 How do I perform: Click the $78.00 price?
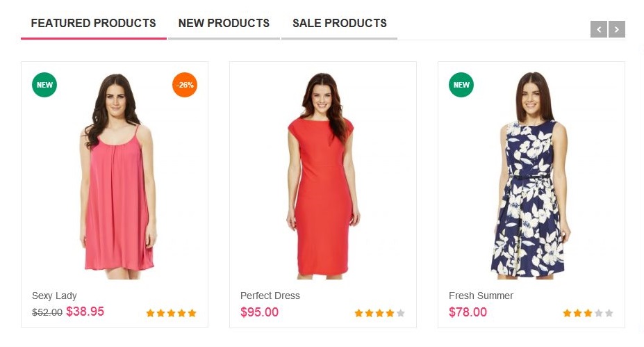(468, 312)
